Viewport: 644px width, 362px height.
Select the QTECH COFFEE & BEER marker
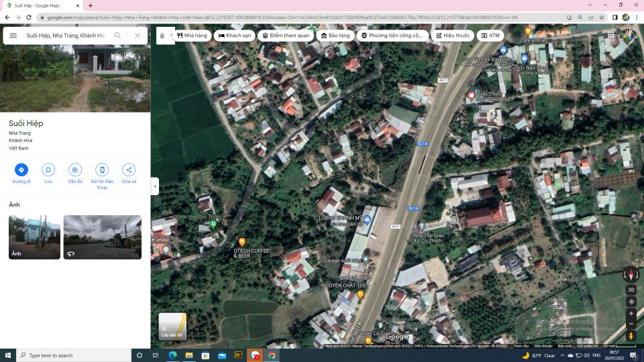click(242, 242)
